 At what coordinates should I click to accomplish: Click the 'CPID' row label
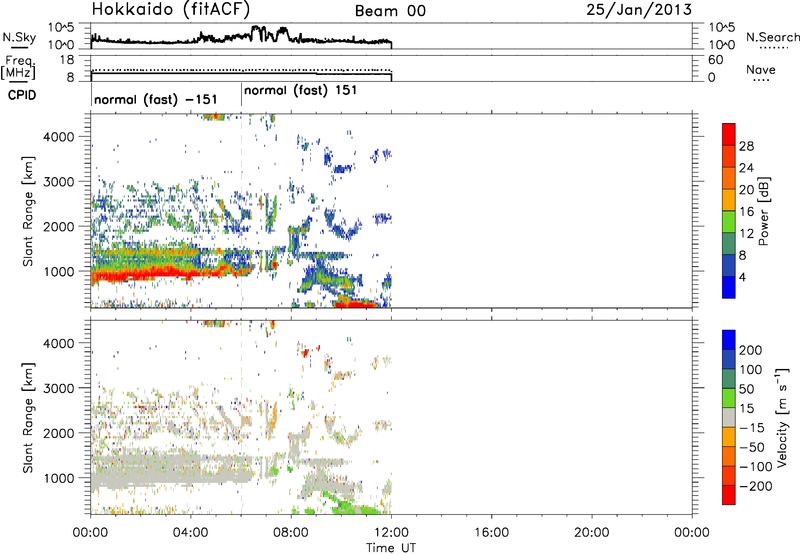22,95
